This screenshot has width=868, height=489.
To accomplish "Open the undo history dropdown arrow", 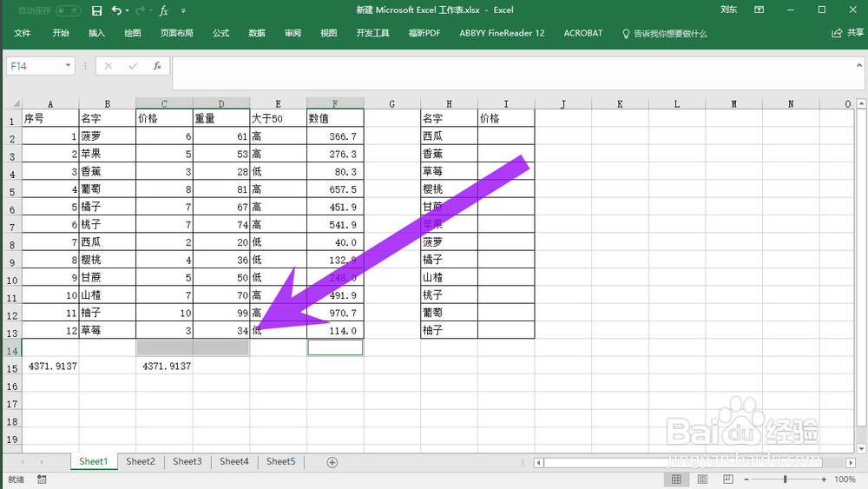I will pos(128,10).
